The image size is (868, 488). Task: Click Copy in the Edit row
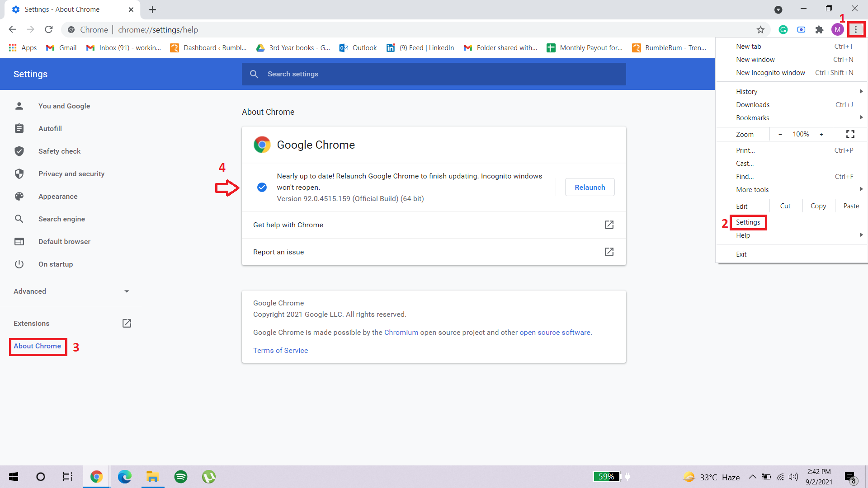click(x=818, y=206)
